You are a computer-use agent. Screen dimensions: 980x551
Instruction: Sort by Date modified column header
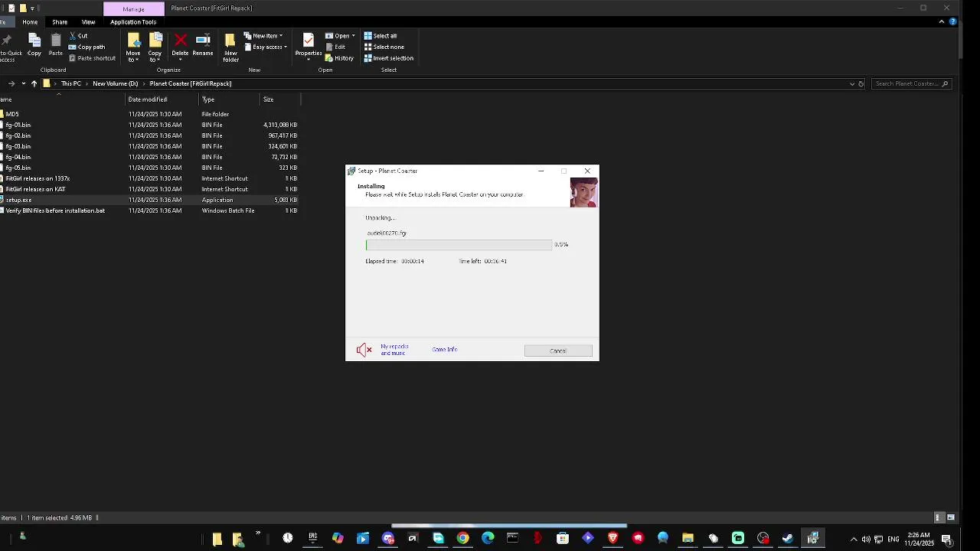pyautogui.click(x=162, y=99)
